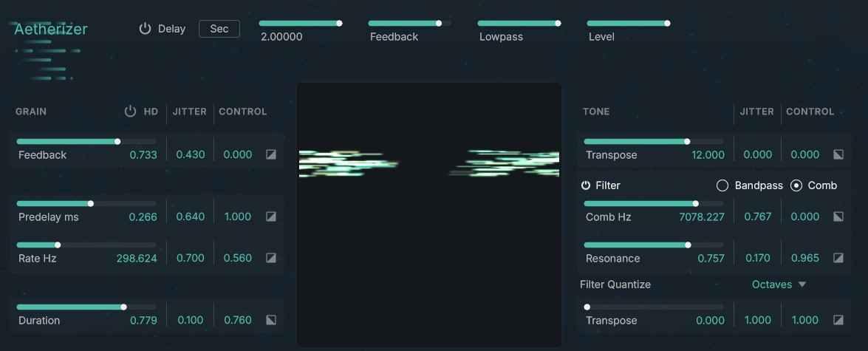The width and height of the screenshot is (868, 351).
Task: Click the Duration jitter value 0.100
Action: point(191,321)
